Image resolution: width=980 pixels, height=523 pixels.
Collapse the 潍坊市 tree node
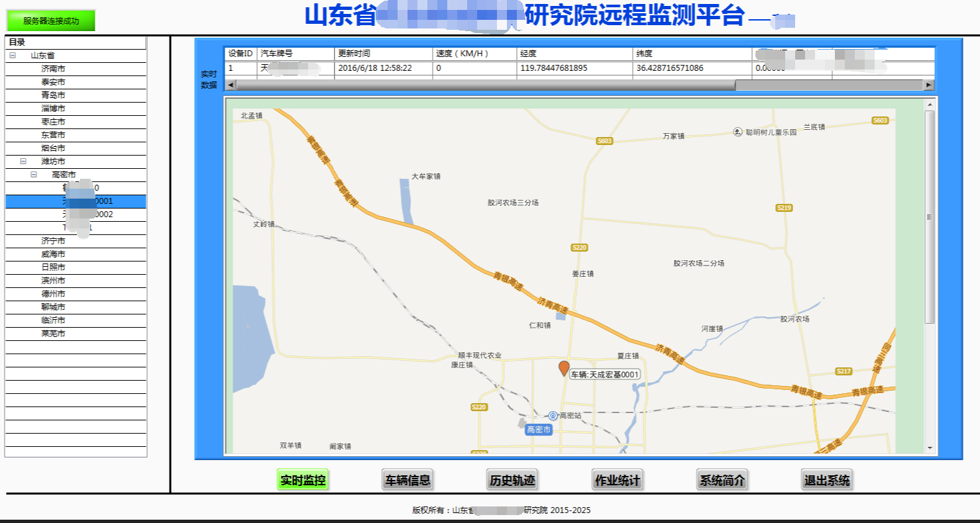(x=23, y=162)
